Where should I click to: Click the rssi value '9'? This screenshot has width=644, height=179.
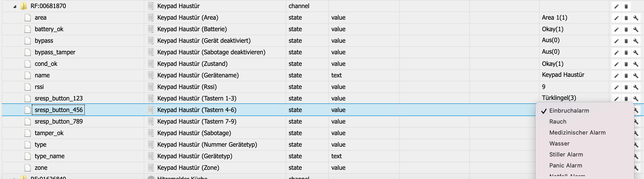click(x=544, y=87)
